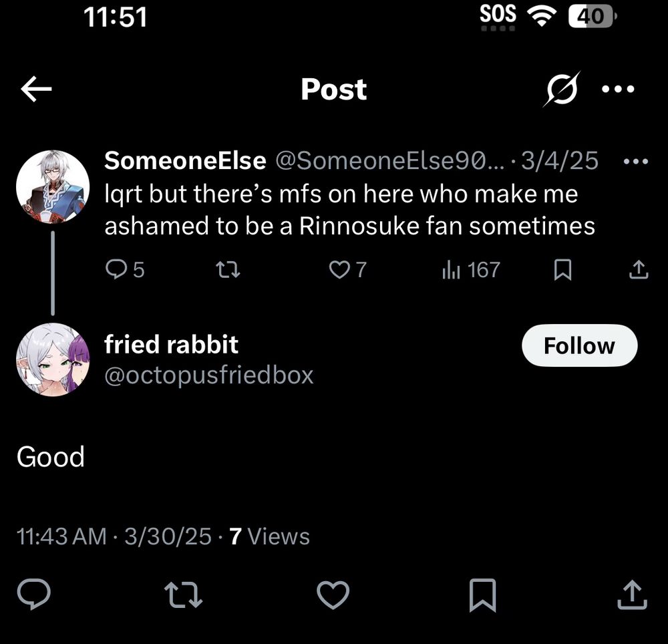The height and width of the screenshot is (644, 668).
Task: Share SomeoneElse's post
Action: coord(638,269)
